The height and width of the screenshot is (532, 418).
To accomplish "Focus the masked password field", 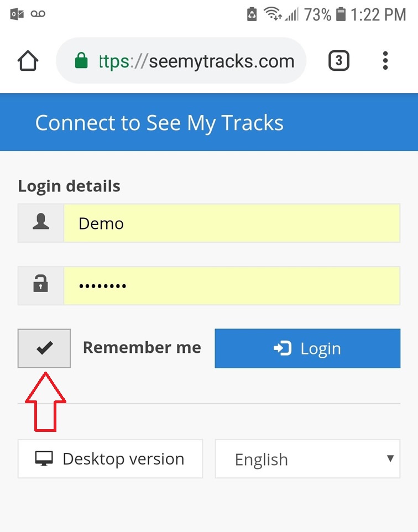I will (232, 285).
